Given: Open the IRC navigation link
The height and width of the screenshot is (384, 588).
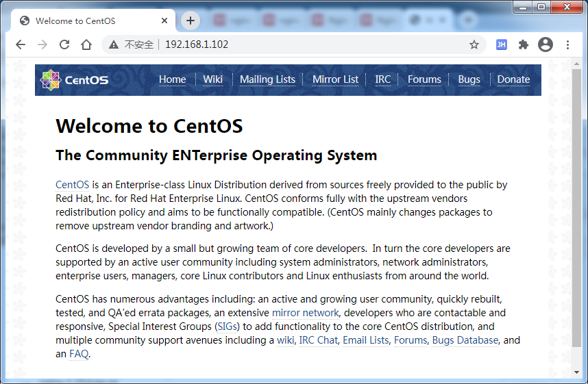Looking at the screenshot, I should click(383, 79).
